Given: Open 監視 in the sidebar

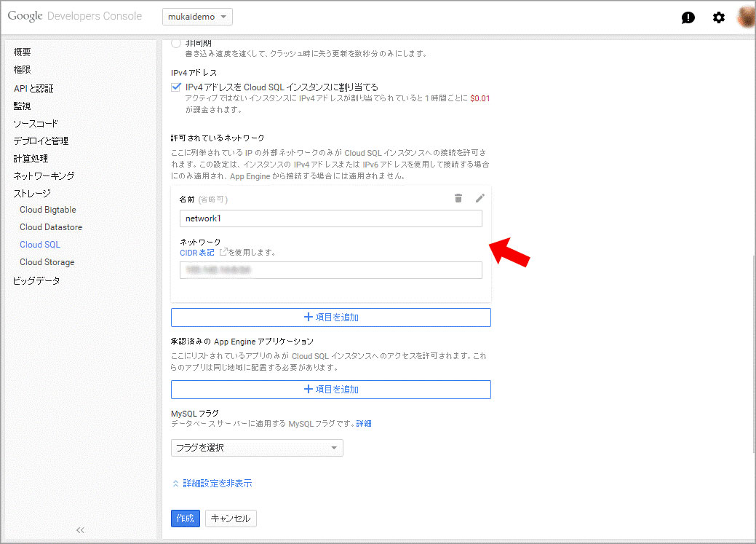Looking at the screenshot, I should pyautogui.click(x=22, y=106).
